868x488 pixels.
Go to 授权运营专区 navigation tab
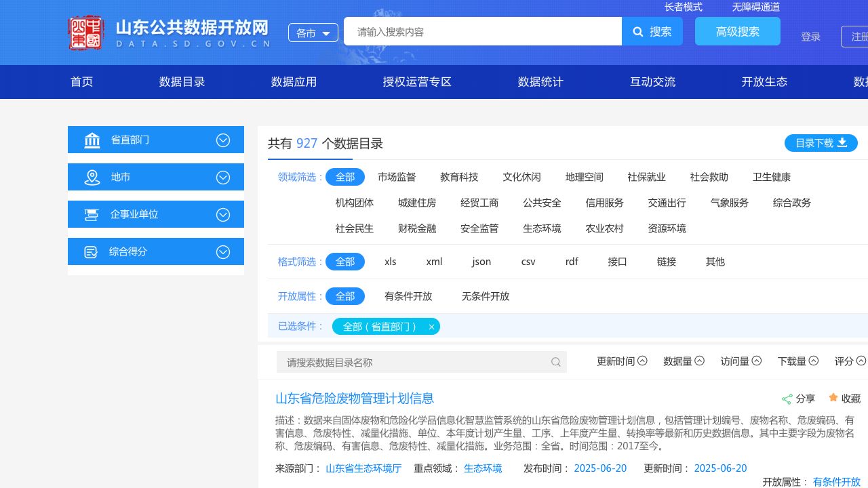417,82
